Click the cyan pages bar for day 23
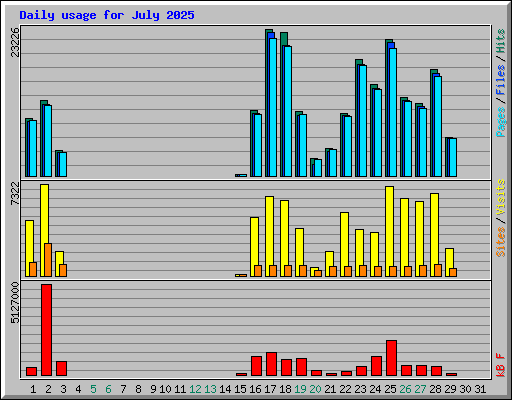The height and width of the screenshot is (400, 512). pos(363,121)
